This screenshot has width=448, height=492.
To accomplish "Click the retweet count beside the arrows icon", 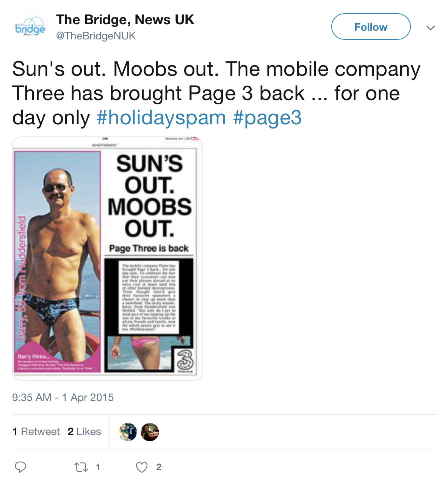I will [x=98, y=467].
